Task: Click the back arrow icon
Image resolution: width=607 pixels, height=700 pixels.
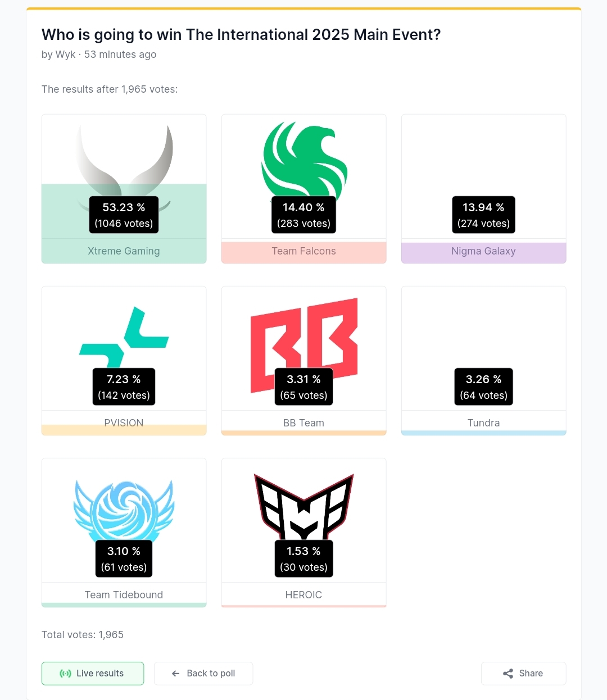Action: coord(176,674)
